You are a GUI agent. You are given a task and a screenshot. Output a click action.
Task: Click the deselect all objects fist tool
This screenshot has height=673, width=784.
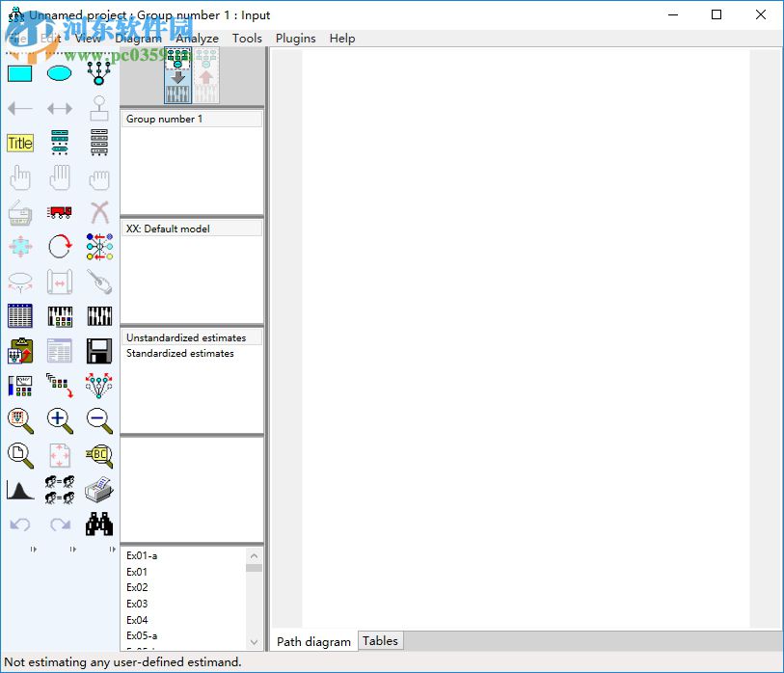tap(99, 179)
